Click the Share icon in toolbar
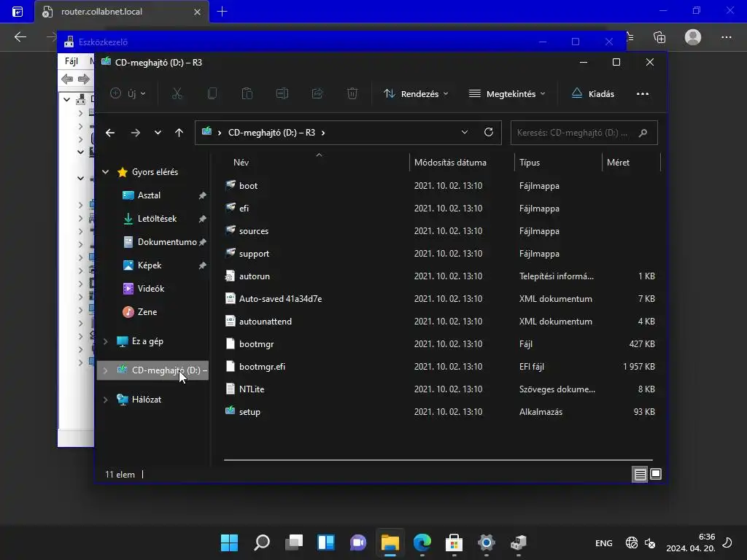The height and width of the screenshot is (560, 747). coord(317,94)
